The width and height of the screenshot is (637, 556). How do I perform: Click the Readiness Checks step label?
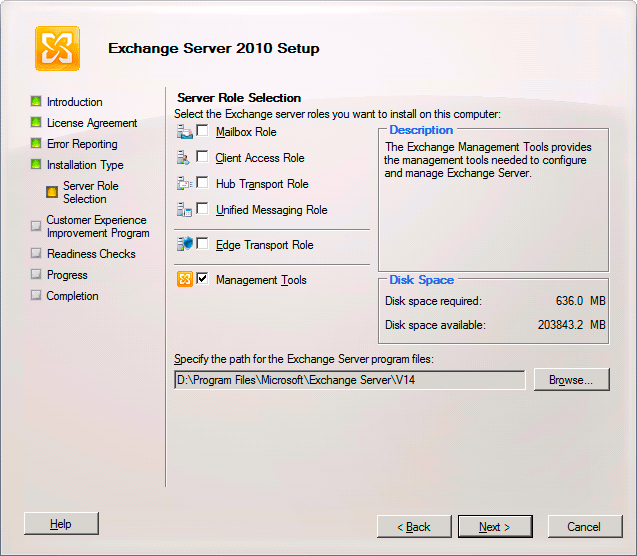91,254
